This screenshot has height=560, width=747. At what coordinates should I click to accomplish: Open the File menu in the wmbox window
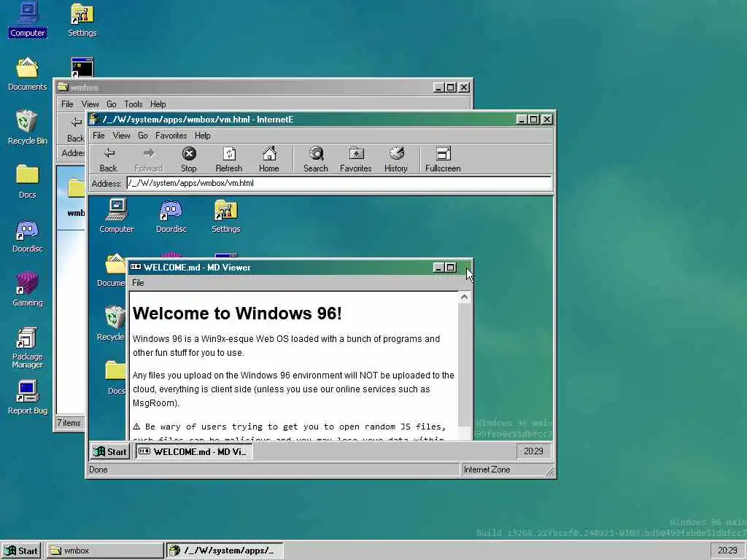click(x=67, y=104)
